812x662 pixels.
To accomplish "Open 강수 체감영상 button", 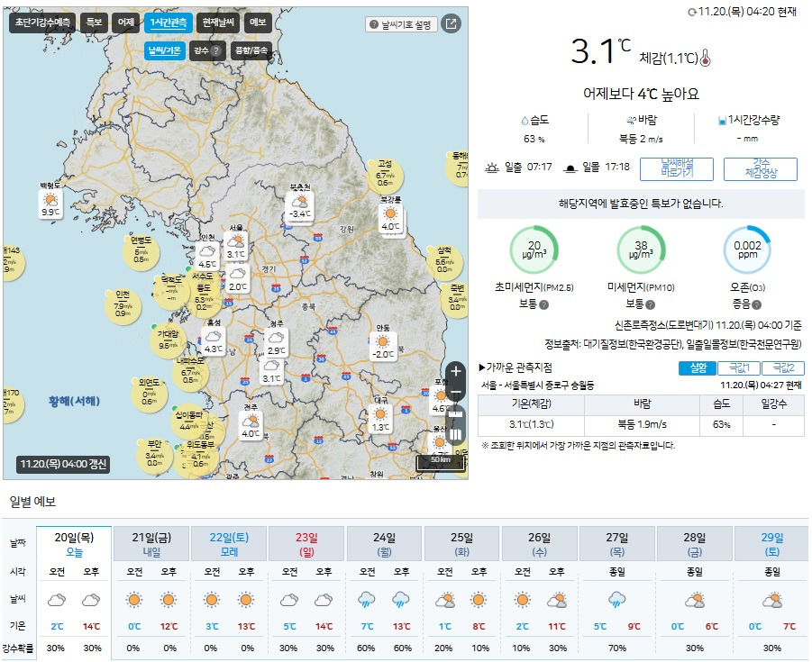I will click(x=761, y=168).
